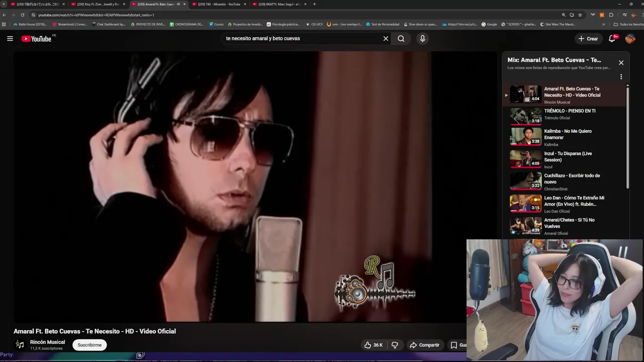This screenshot has width=644, height=362.
Task: Open the account avatar menu
Action: tap(630, 39)
